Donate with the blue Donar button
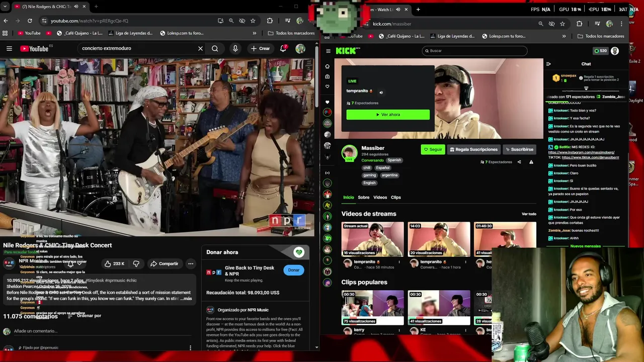The width and height of the screenshot is (644, 362). click(293, 270)
